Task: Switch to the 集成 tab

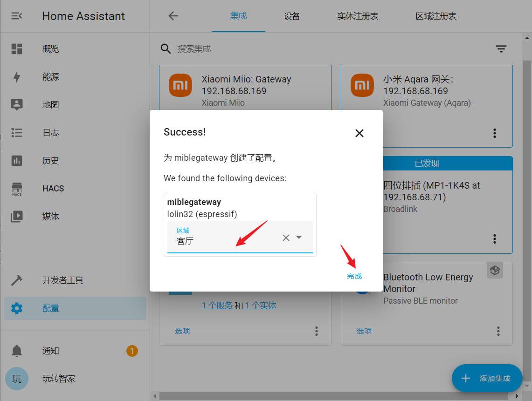Action: click(x=238, y=16)
